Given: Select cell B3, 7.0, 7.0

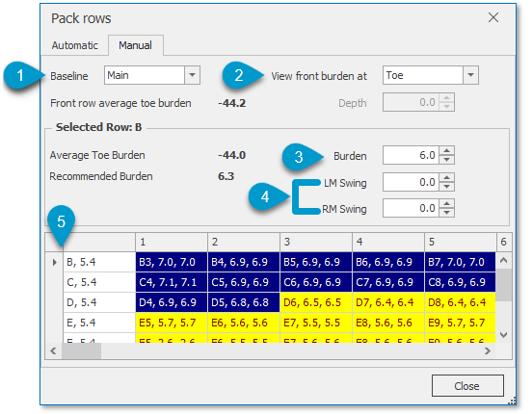Looking at the screenshot, I should point(172,262).
